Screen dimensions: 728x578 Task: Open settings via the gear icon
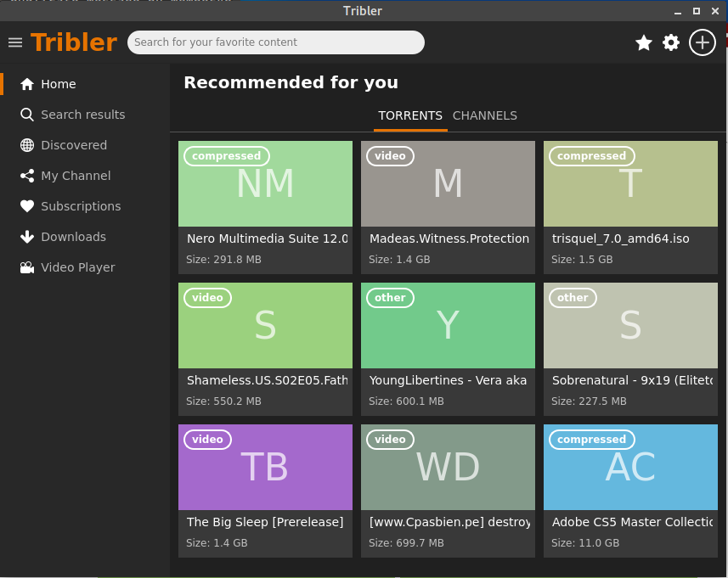(671, 42)
